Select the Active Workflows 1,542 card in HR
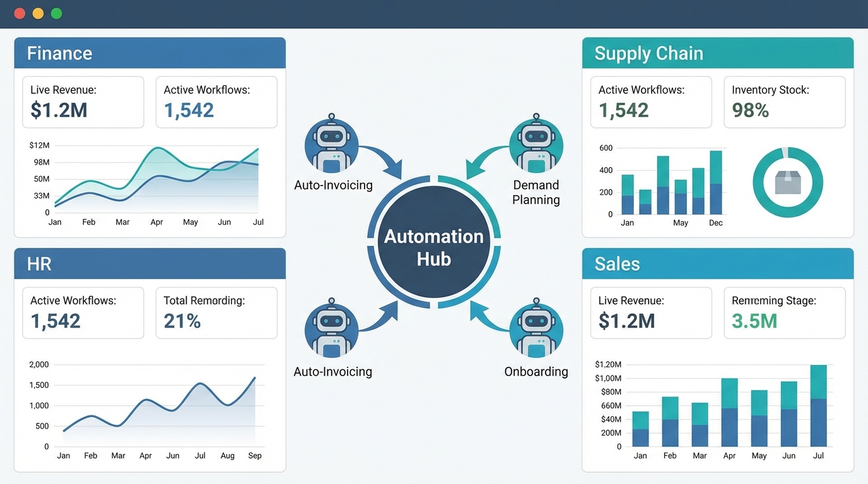The image size is (868, 484). pyautogui.click(x=83, y=313)
